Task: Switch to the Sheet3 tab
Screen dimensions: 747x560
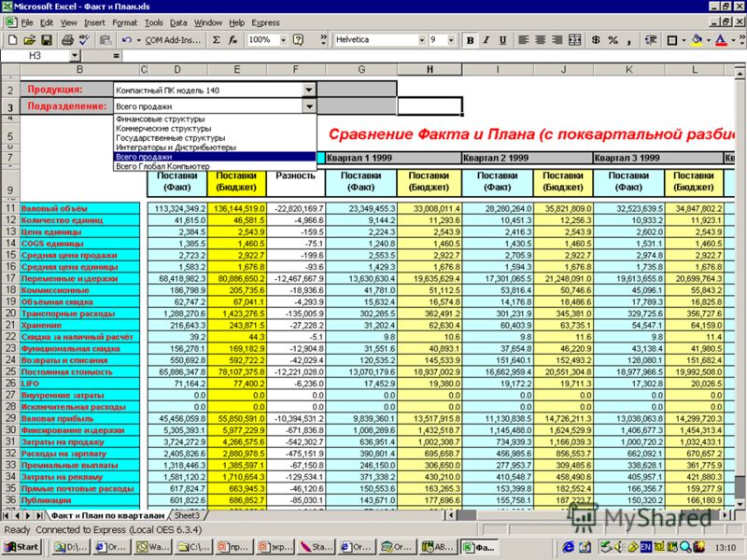Action: (187, 515)
